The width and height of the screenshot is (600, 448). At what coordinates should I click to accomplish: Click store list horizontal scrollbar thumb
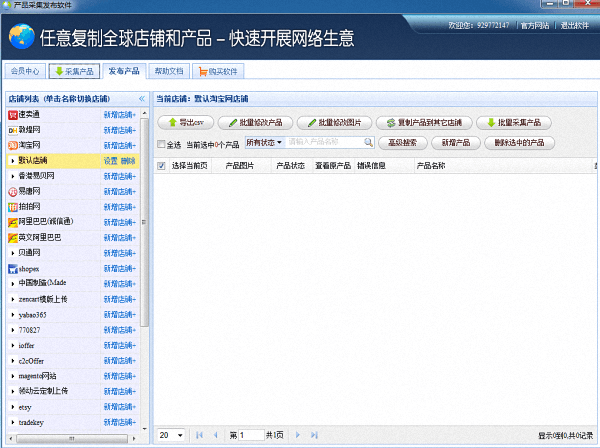[x=72, y=438]
